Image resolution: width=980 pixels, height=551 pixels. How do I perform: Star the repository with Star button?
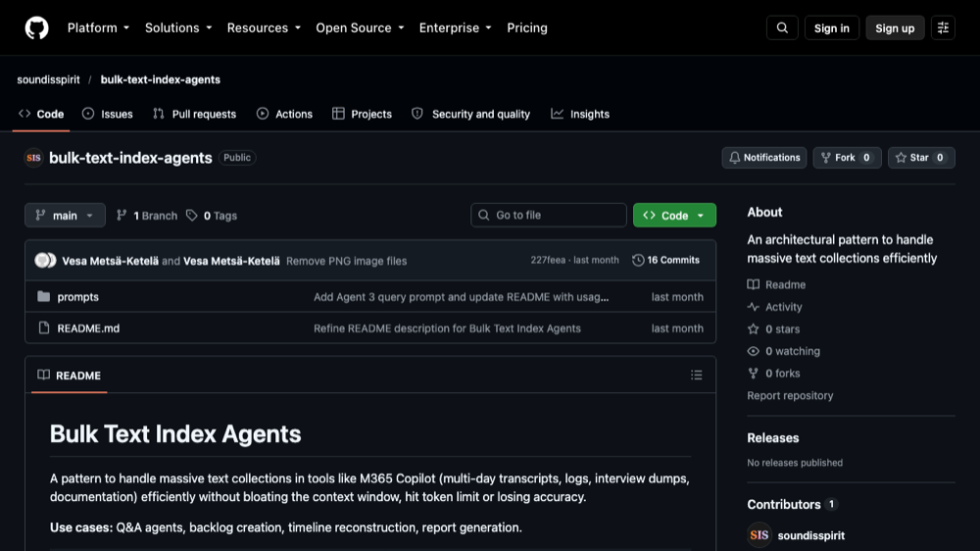click(x=920, y=158)
